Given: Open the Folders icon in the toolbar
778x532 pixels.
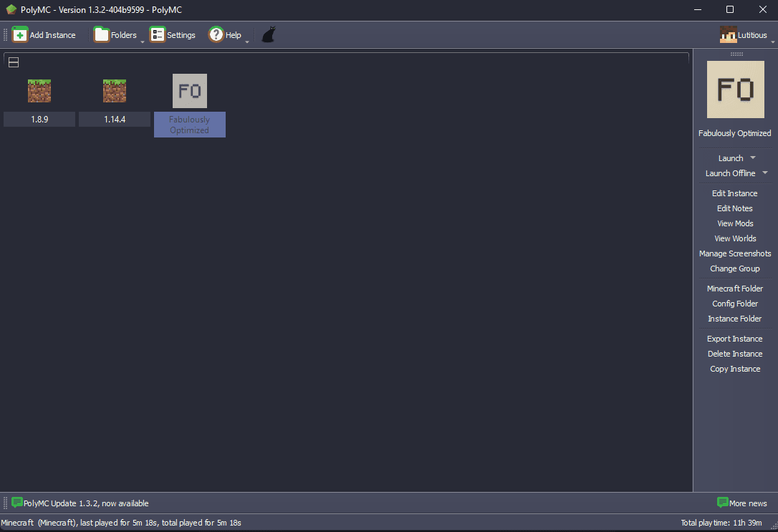Looking at the screenshot, I should pos(100,34).
